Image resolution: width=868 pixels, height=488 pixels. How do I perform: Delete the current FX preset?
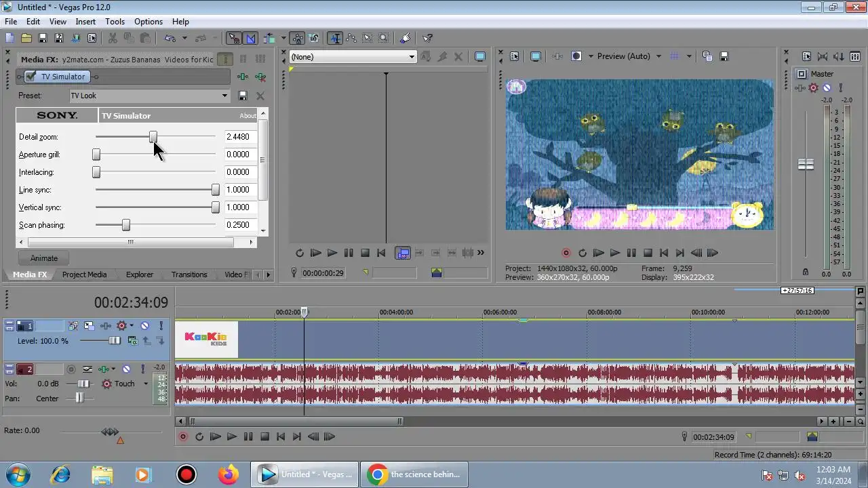coord(260,96)
